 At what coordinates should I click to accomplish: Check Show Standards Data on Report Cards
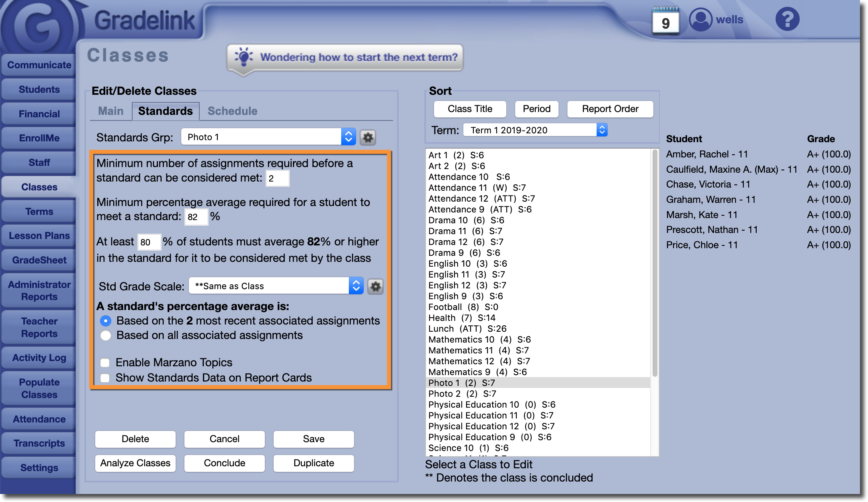click(105, 378)
